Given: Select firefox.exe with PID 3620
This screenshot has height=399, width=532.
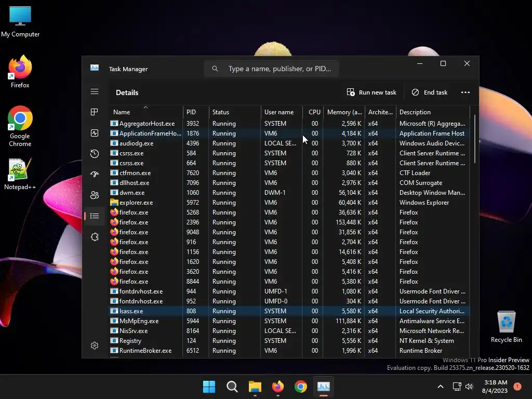Looking at the screenshot, I should tap(289, 271).
